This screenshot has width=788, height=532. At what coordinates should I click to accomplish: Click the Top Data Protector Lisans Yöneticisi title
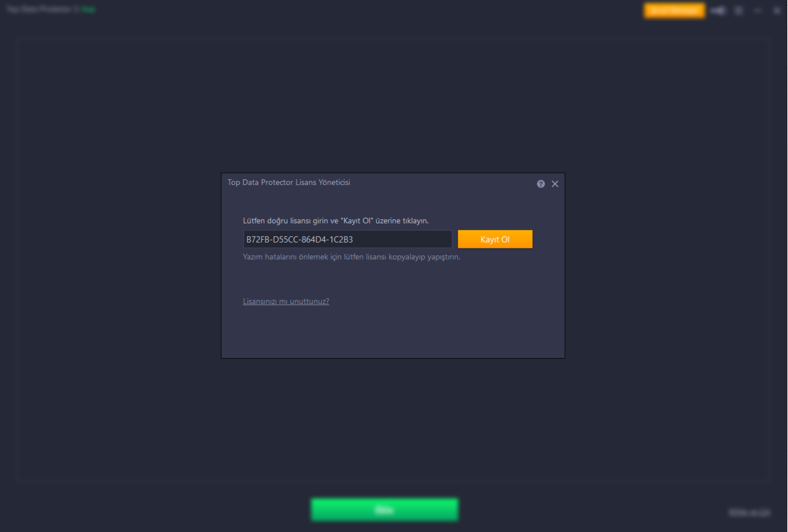[x=289, y=183]
